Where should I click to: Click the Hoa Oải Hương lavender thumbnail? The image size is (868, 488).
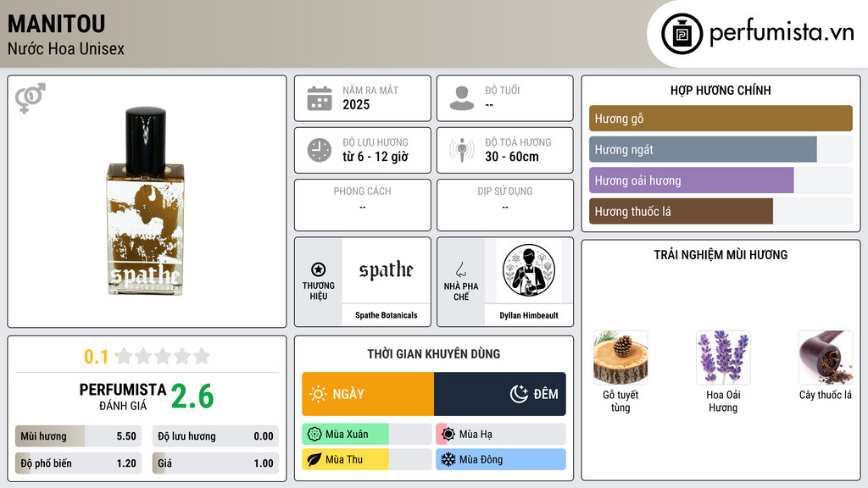723,358
